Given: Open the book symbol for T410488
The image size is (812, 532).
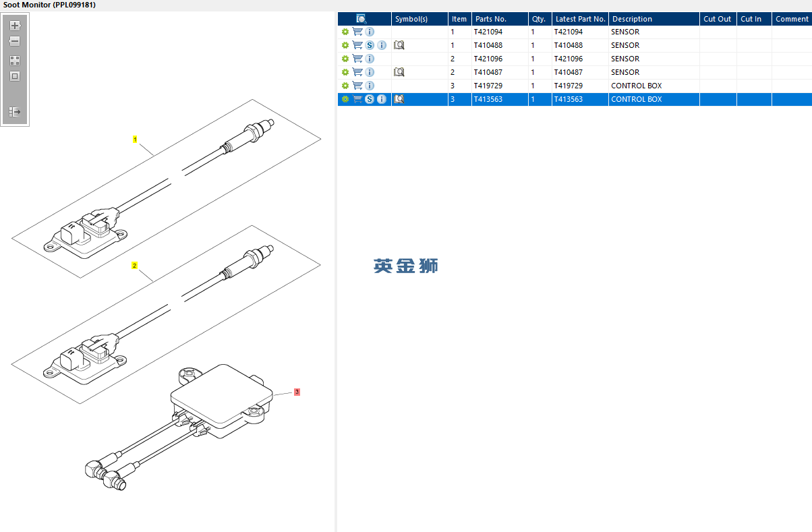Looking at the screenshot, I should tap(399, 45).
